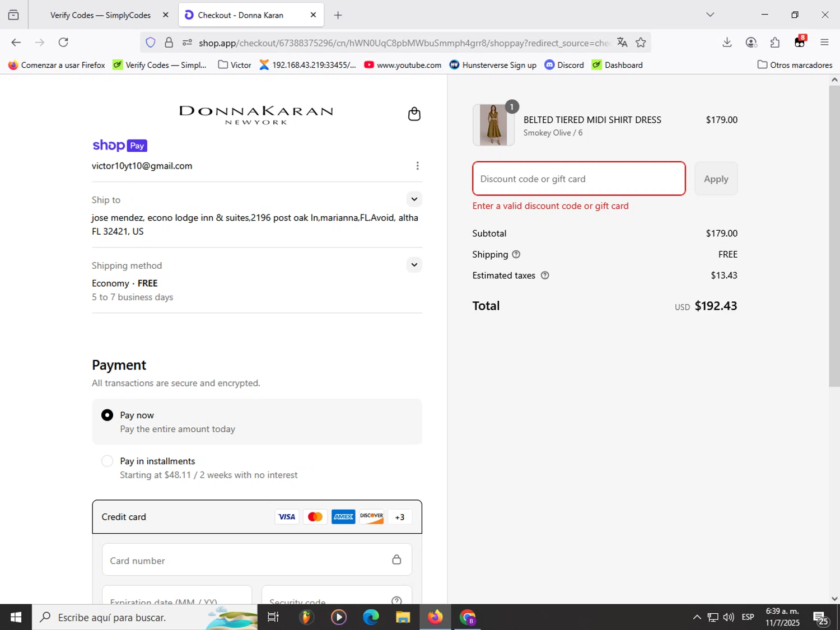
Task: Open the www.youtube.com bookmark
Action: pos(403,65)
